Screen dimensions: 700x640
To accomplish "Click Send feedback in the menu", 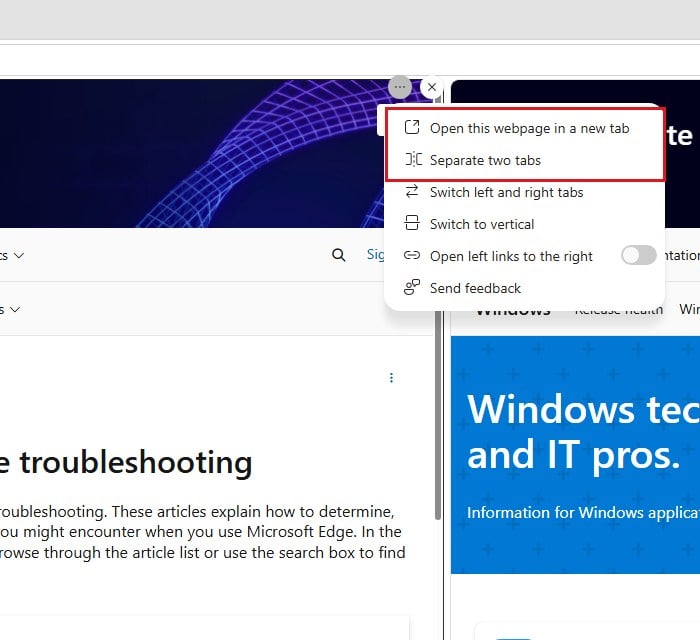I will click(525, 288).
